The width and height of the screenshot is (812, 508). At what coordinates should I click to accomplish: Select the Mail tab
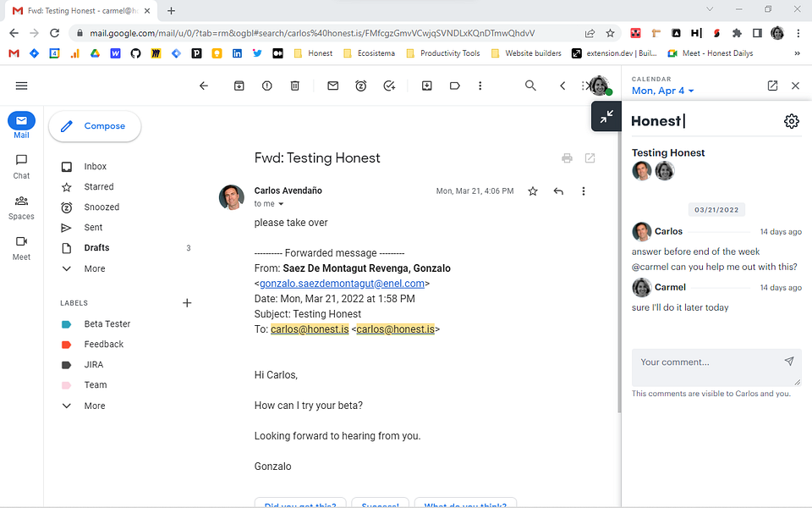[21, 125]
